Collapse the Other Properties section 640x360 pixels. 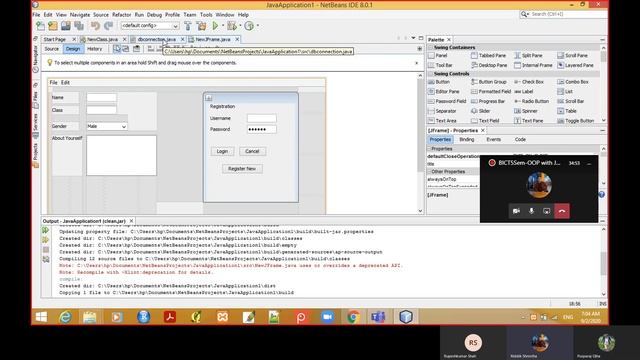pyautogui.click(x=429, y=172)
